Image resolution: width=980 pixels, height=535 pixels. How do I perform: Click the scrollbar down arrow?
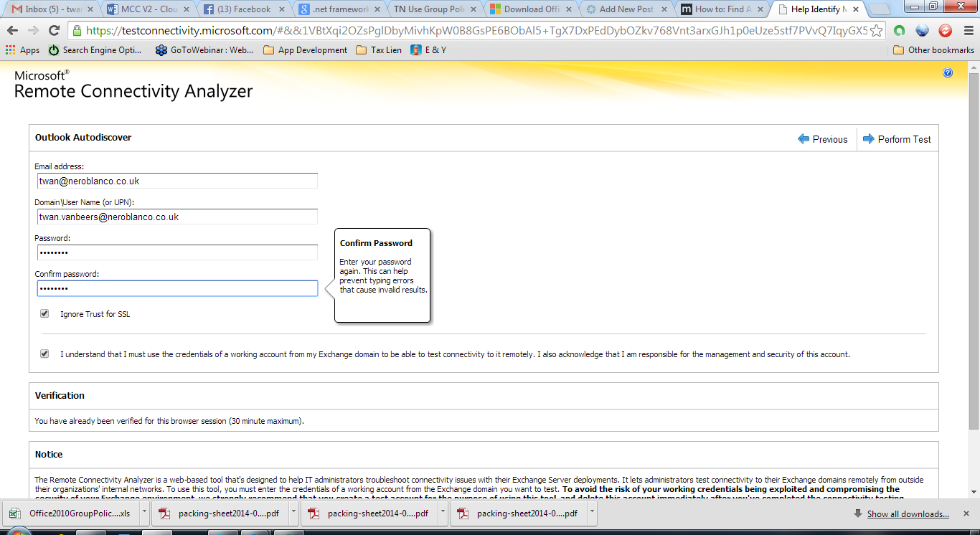[974, 491]
